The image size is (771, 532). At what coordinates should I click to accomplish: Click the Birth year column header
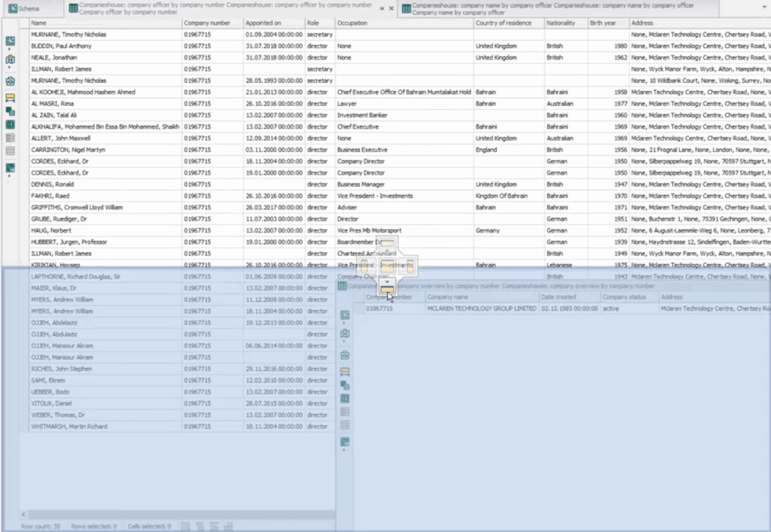click(608, 23)
